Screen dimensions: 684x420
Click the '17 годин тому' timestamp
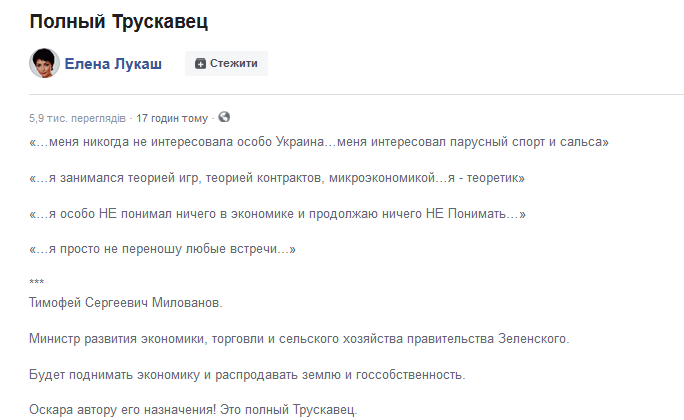click(x=174, y=118)
